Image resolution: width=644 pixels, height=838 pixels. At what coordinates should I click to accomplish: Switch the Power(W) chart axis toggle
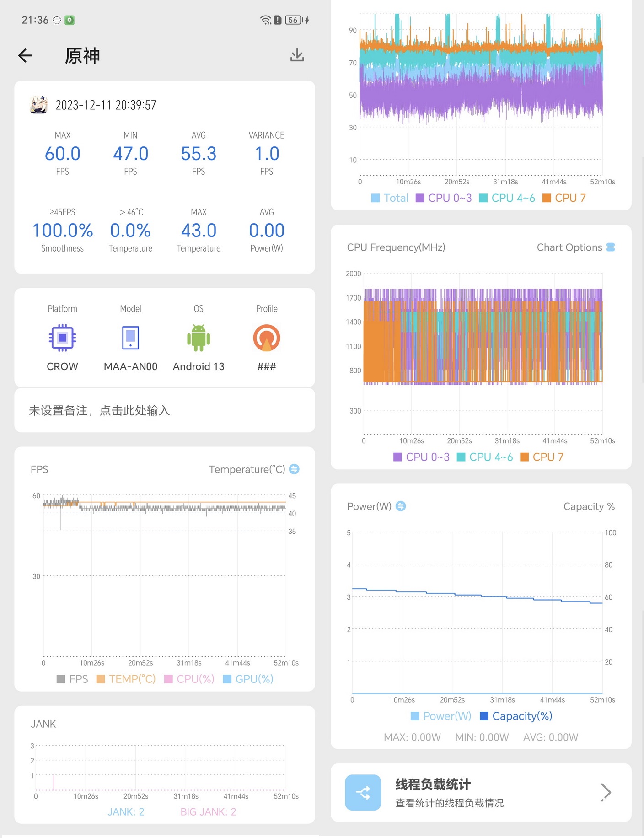[401, 506]
